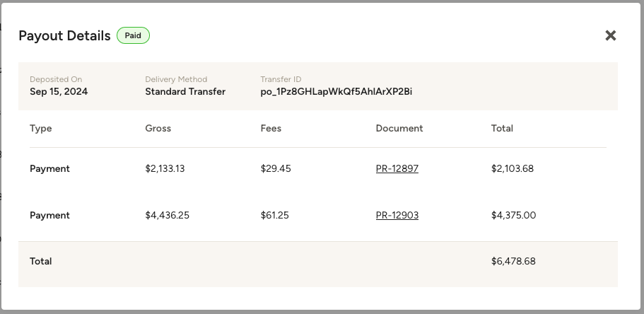
Task: Click the Type column header
Action: pyautogui.click(x=41, y=128)
